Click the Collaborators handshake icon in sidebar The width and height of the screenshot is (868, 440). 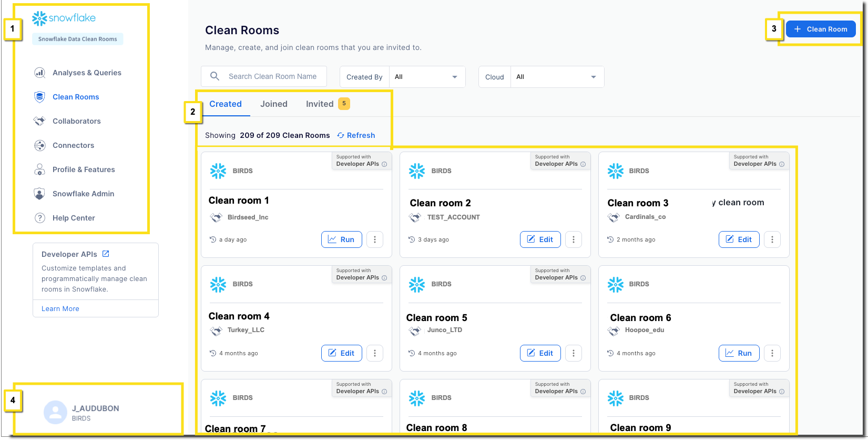pyautogui.click(x=39, y=121)
